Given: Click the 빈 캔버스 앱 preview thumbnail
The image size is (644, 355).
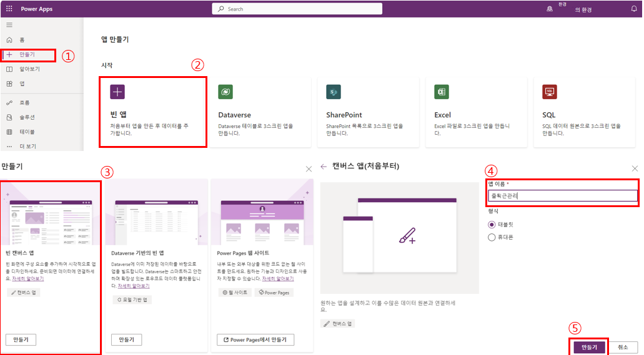Looking at the screenshot, I should click(x=51, y=213).
